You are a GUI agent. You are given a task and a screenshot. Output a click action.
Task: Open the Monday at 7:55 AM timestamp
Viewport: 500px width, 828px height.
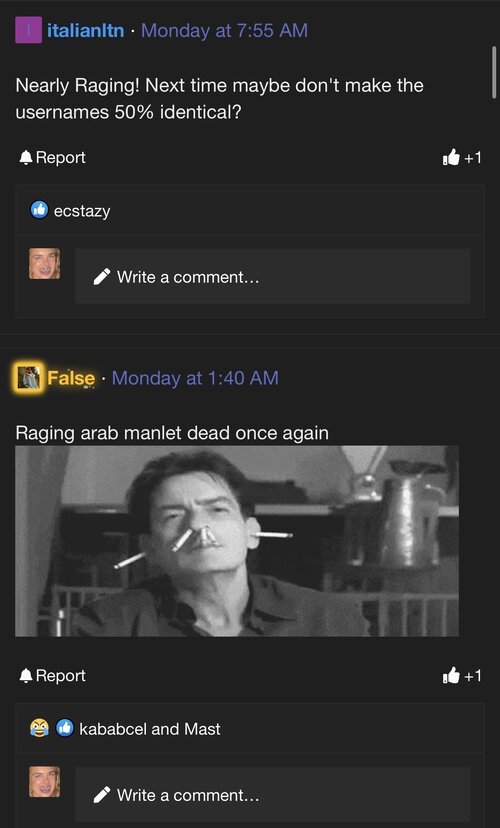pyautogui.click(x=224, y=31)
